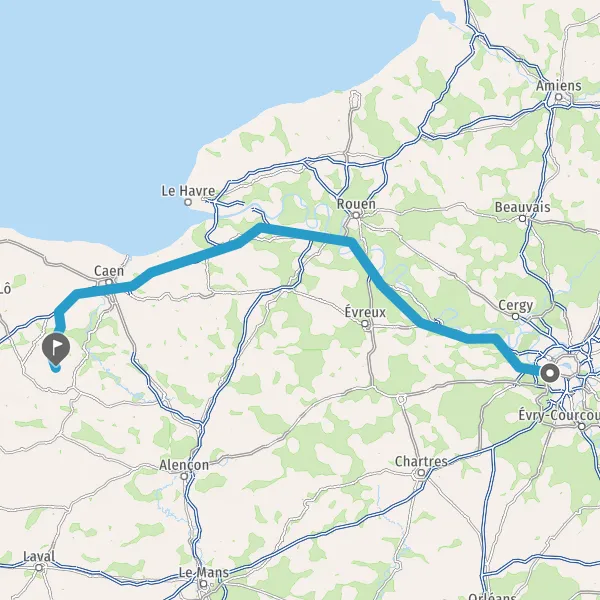The height and width of the screenshot is (600, 600).
Task: Click the Évry-Courcouronnes city marker dot
Action: click(x=582, y=426)
